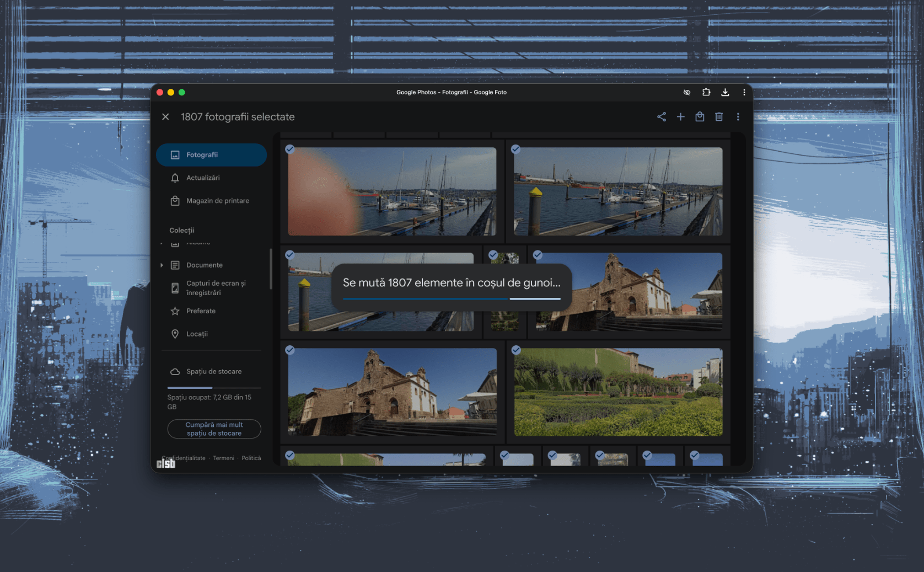Click the print shop bag icon in toolbar

point(700,117)
